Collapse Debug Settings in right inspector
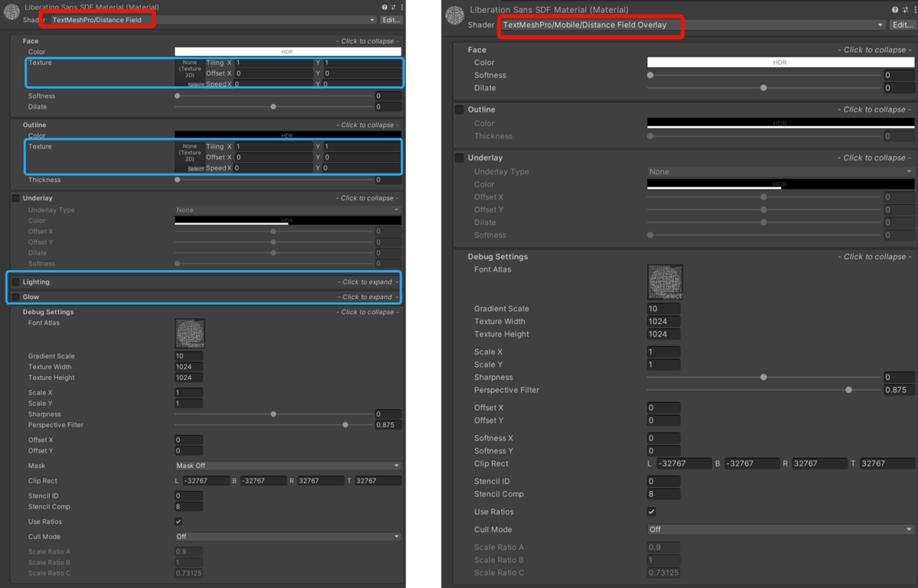The height and width of the screenshot is (588, 918). tap(874, 257)
